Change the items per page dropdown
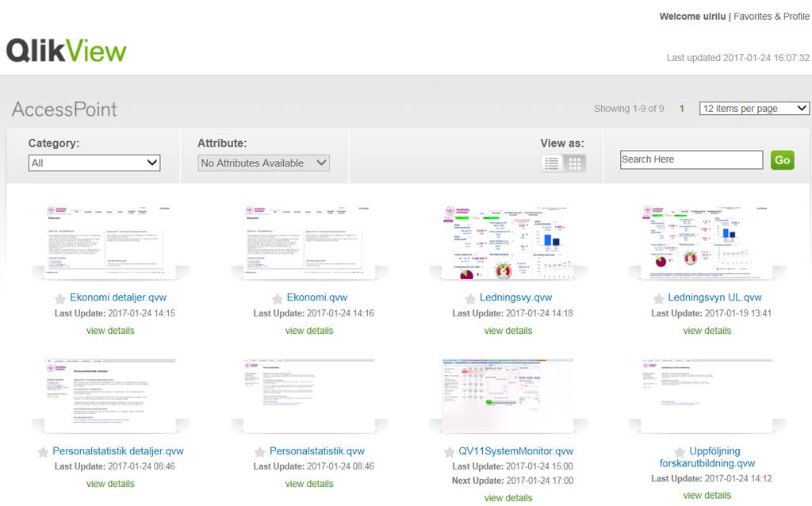The image size is (812, 506). tap(754, 108)
